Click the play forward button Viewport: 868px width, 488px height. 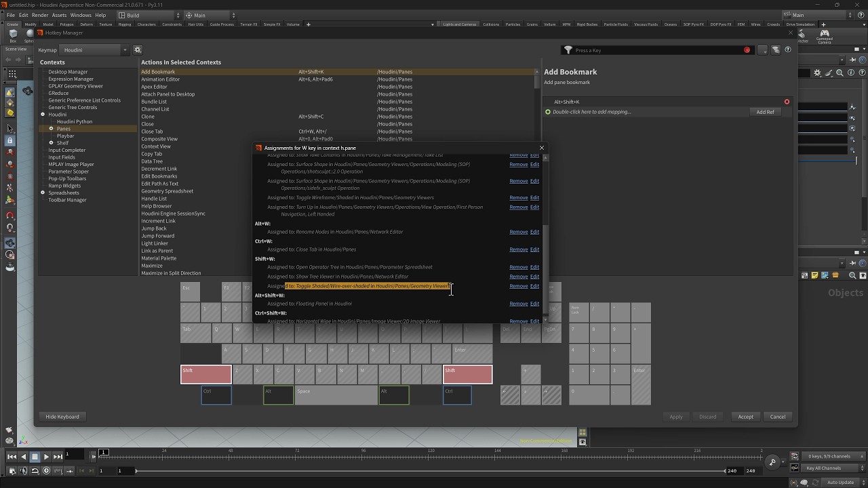click(46, 457)
